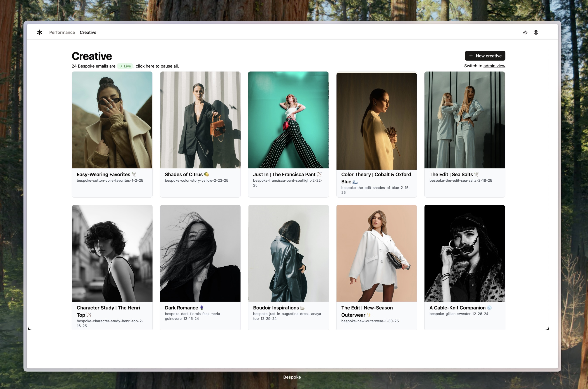Select Just In The Francisca Pant image
The width and height of the screenshot is (588, 389).
click(288, 120)
